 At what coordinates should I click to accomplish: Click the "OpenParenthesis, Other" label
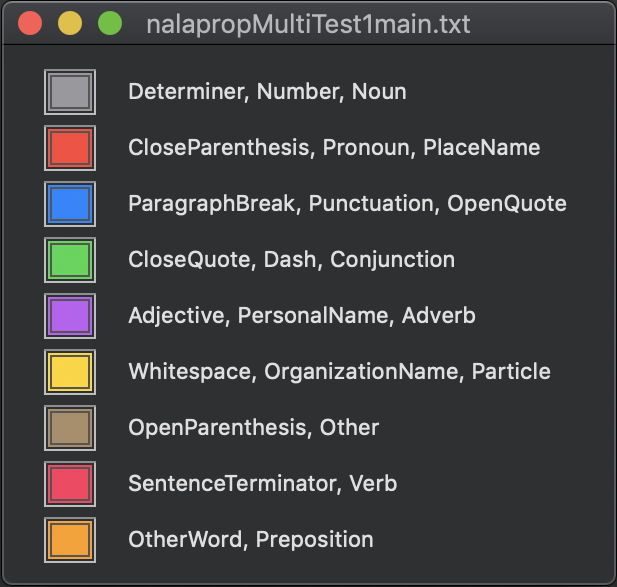click(253, 428)
